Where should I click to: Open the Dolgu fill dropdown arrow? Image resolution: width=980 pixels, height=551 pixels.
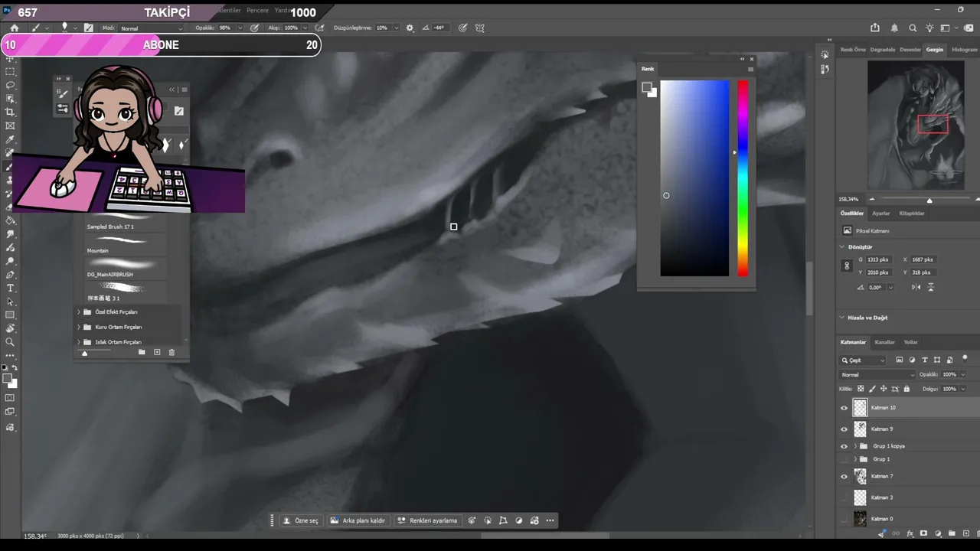point(962,389)
